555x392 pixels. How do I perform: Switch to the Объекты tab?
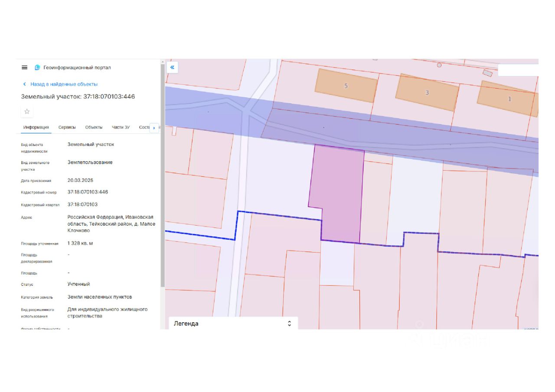(x=94, y=127)
